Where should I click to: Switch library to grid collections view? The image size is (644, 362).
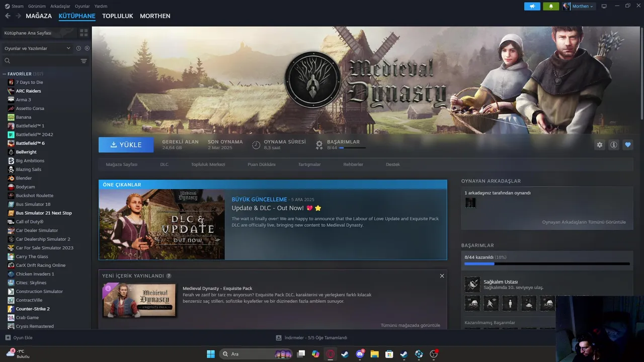point(84,33)
